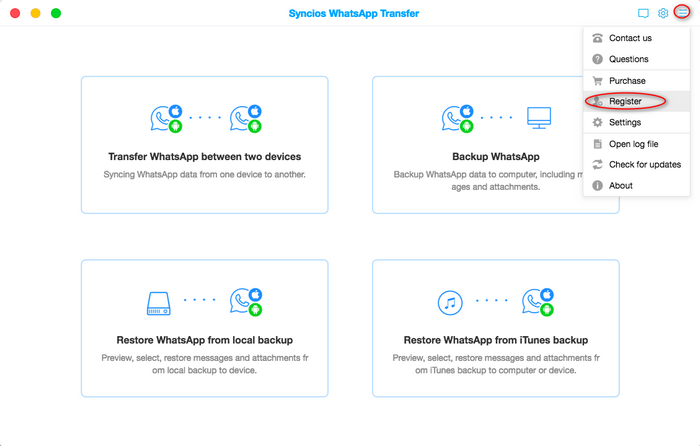The height and width of the screenshot is (446, 700).
Task: Open the feedback chat icon in title bar
Action: [643, 13]
